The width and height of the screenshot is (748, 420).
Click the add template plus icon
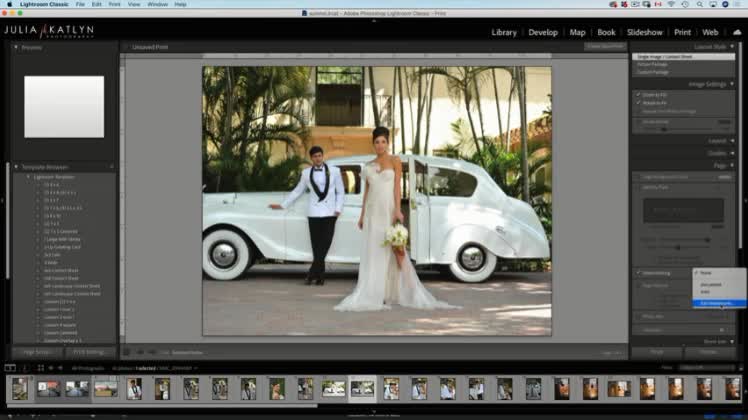coord(112,167)
